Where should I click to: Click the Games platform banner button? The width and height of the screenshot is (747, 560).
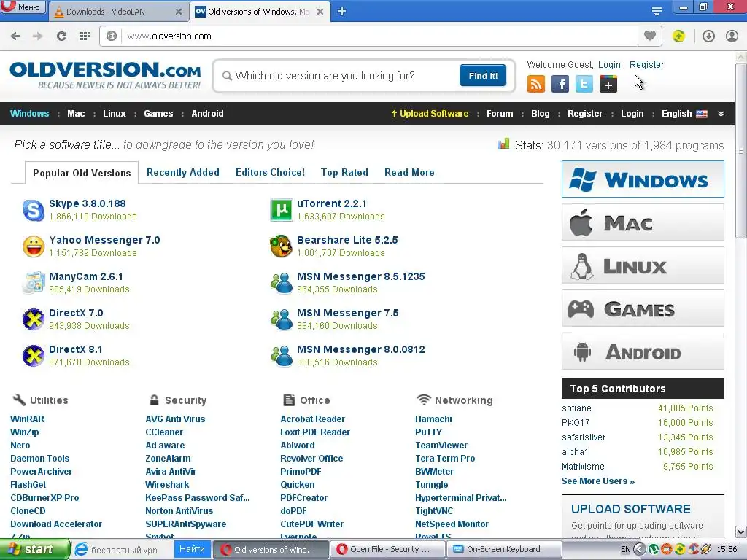pyautogui.click(x=643, y=308)
